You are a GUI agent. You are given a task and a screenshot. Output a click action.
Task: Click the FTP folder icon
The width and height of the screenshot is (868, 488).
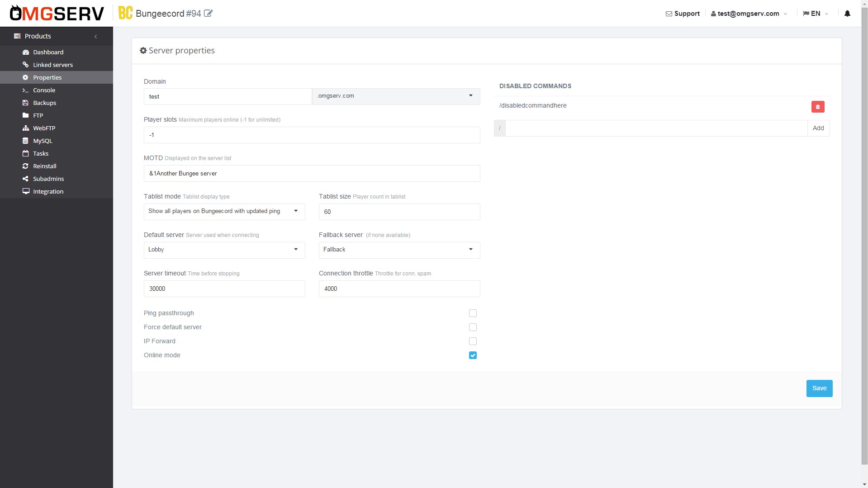coord(26,115)
